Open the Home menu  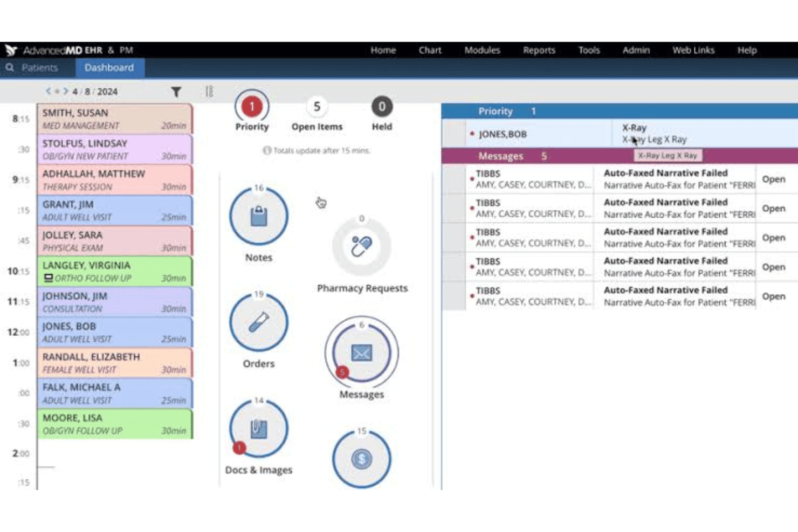(383, 50)
